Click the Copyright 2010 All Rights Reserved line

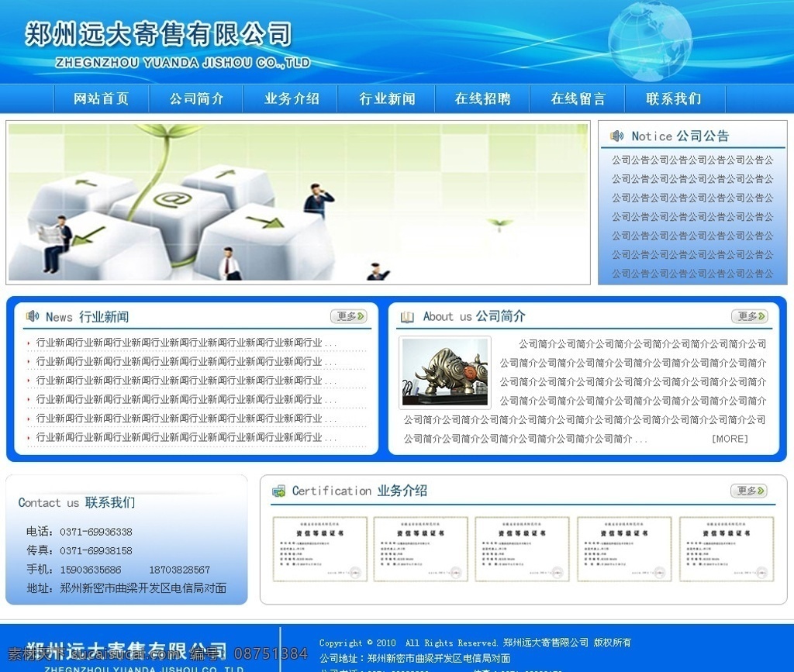(475, 643)
